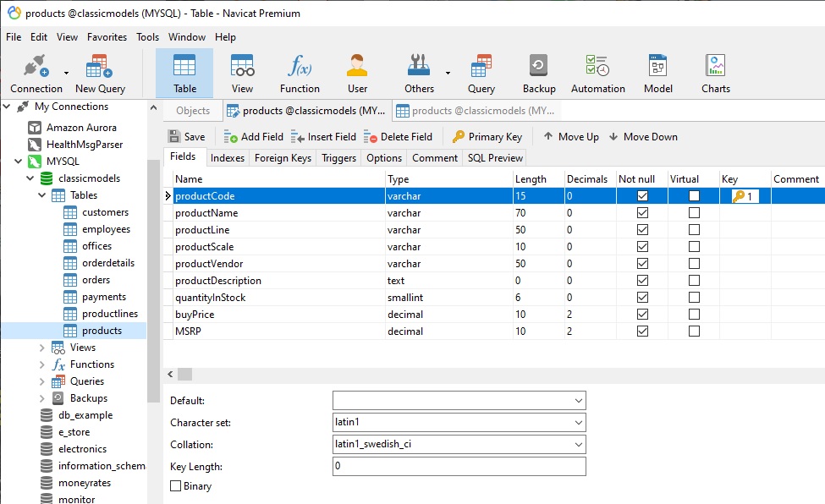Open the Collation dropdown
This screenshot has height=504, width=825.
pos(578,444)
